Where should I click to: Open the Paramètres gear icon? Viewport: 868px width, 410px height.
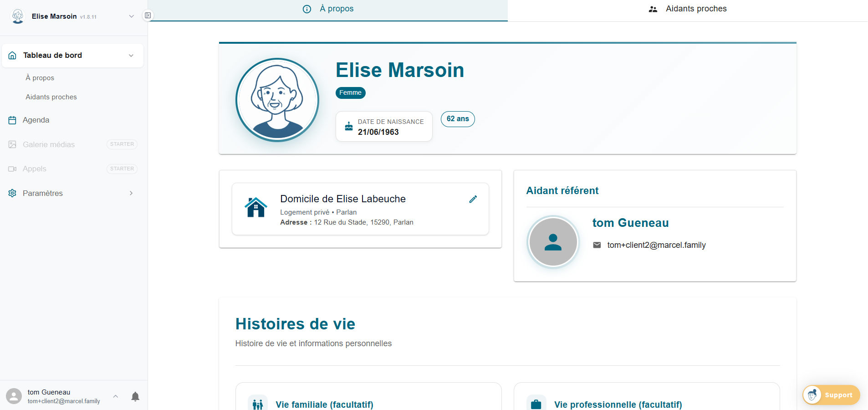pyautogui.click(x=12, y=193)
